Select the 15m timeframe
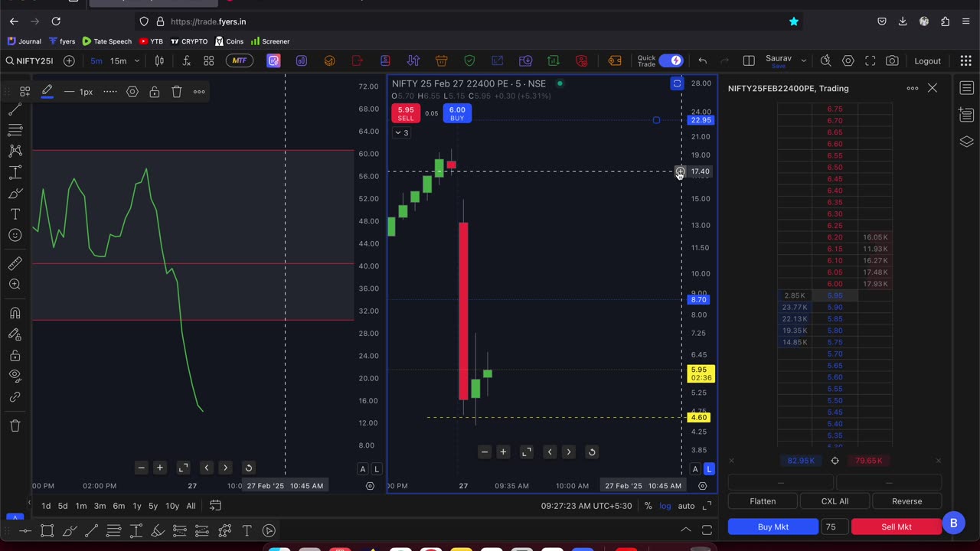The image size is (980, 551). click(x=118, y=61)
